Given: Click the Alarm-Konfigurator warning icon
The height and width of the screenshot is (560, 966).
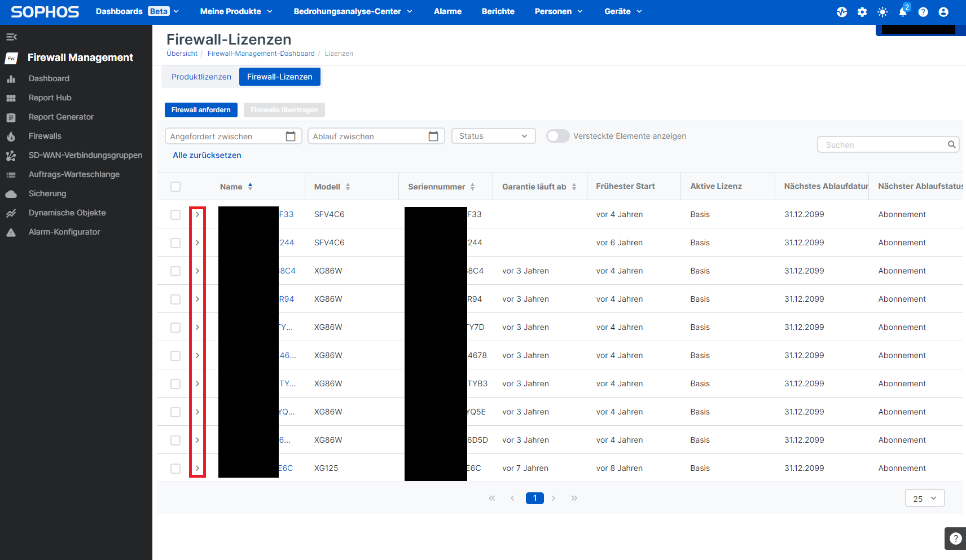Looking at the screenshot, I should pyautogui.click(x=11, y=232).
